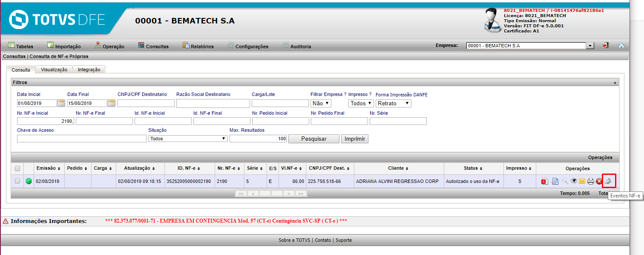Open calendar picker for Data Inicial

pos(61,103)
